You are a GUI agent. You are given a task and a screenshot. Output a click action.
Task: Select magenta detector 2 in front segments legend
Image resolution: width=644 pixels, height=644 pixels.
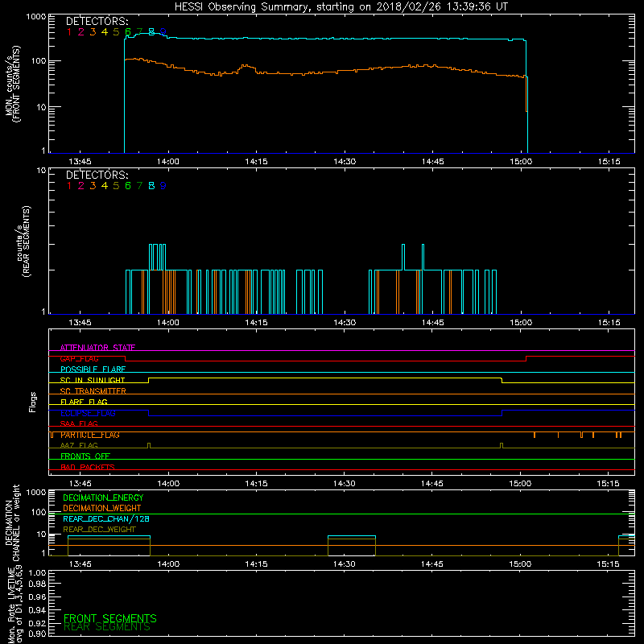[81, 32]
